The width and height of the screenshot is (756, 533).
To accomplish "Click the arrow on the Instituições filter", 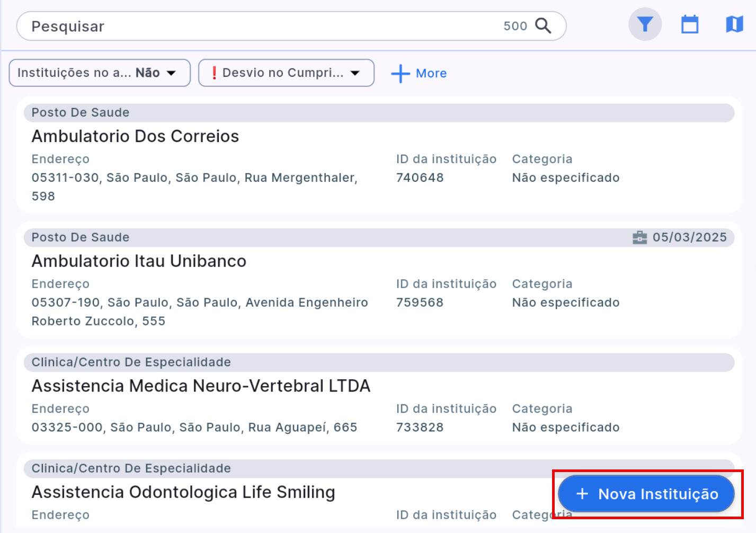I will coord(171,73).
